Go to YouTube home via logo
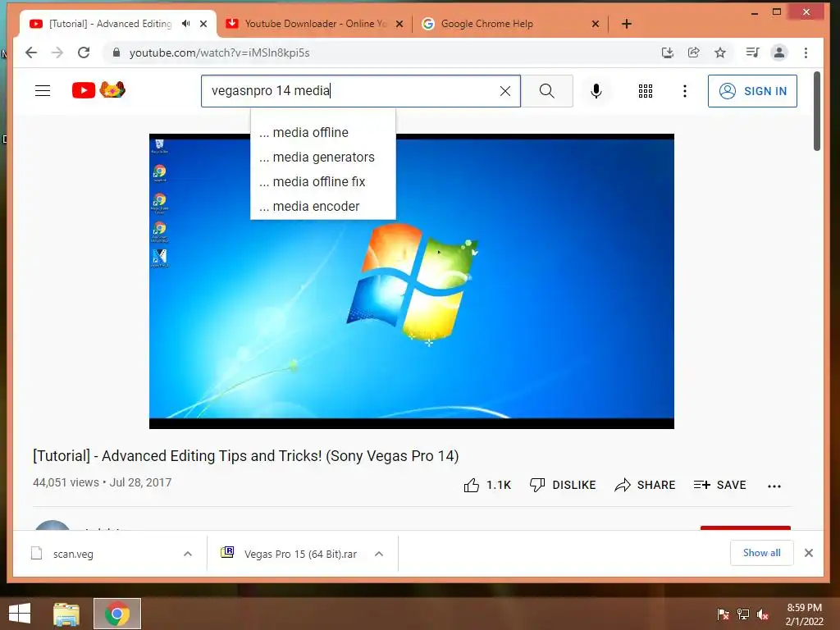Screen dimensions: 840x630 [x=98, y=90]
